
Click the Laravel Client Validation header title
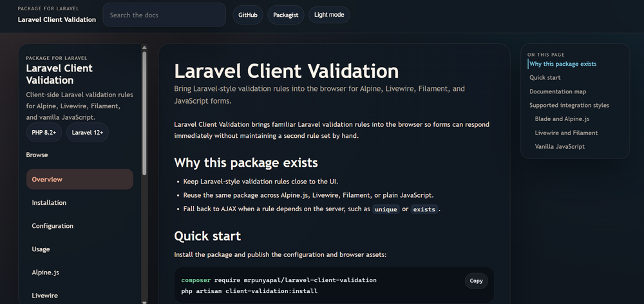point(57,19)
